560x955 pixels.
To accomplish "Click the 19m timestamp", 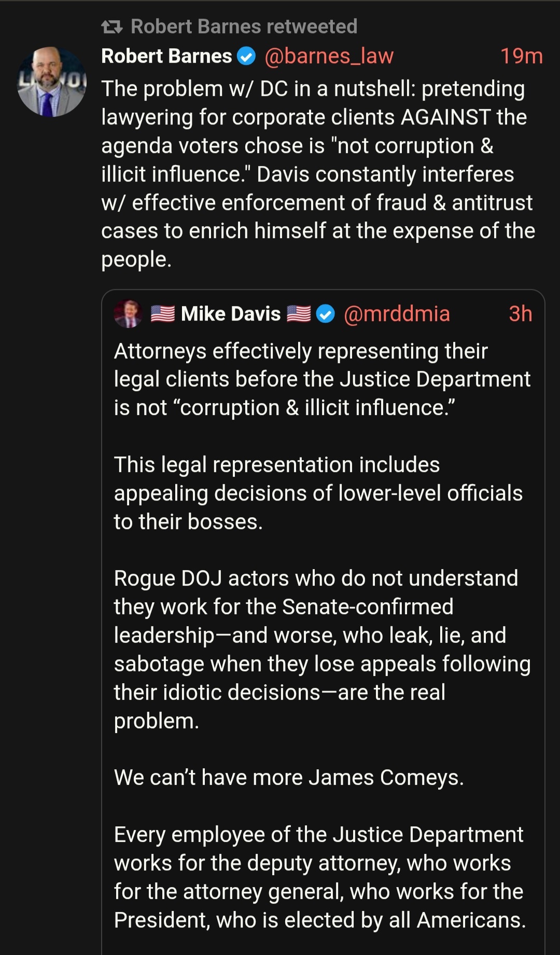I will pyautogui.click(x=521, y=56).
